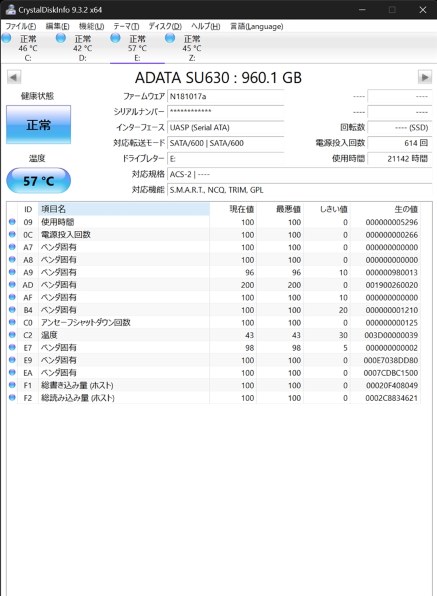Image resolution: width=437 pixels, height=596 pixels.
Task: Click the ファームウェア field N181017a
Action: pyautogui.click(x=226, y=97)
